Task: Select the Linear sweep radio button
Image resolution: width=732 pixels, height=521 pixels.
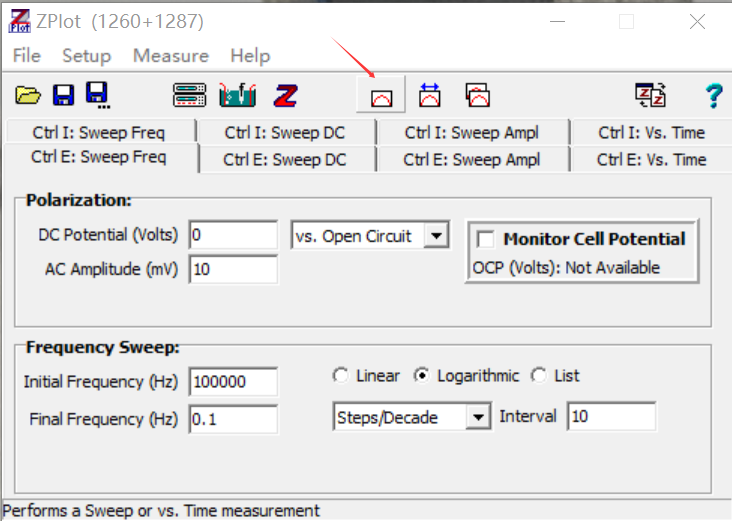Action: tap(340, 376)
